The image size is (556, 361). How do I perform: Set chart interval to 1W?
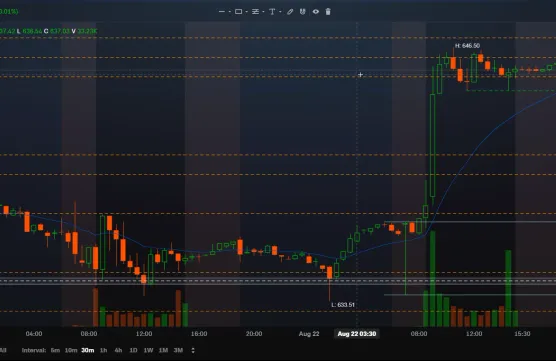click(x=148, y=350)
